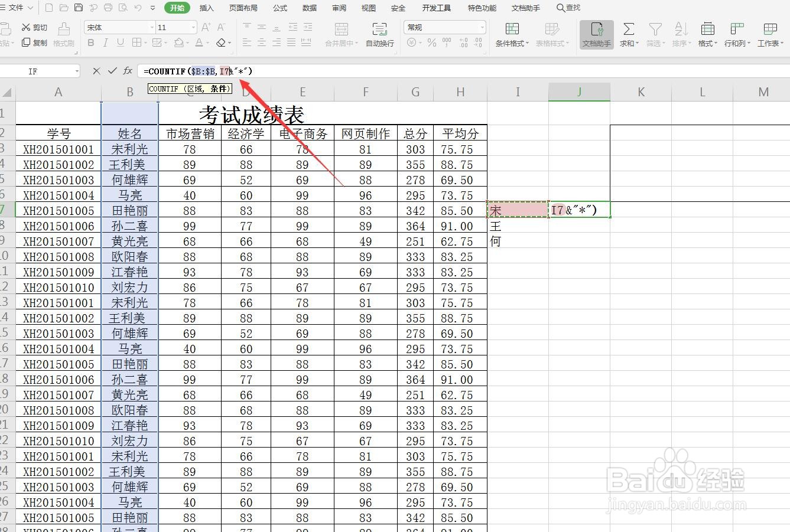Expand the number format dropdown 常规

click(483, 27)
